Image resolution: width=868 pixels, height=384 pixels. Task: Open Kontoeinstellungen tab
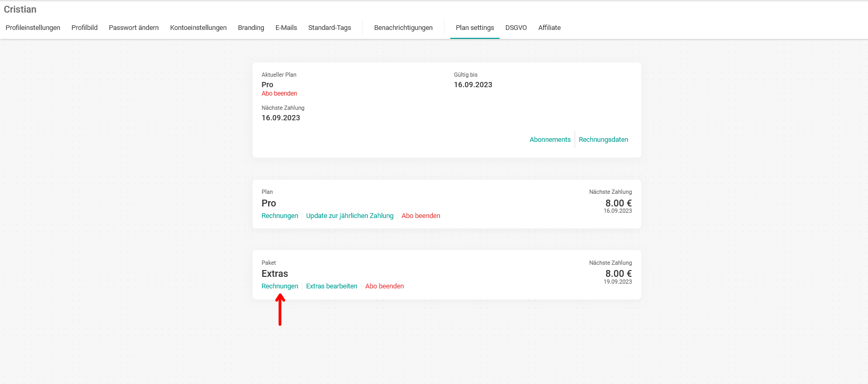pos(198,28)
